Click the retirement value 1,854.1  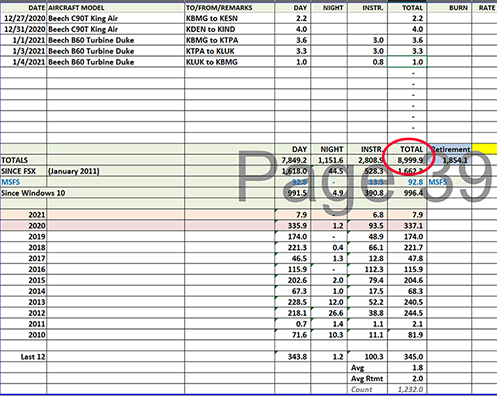pos(449,160)
